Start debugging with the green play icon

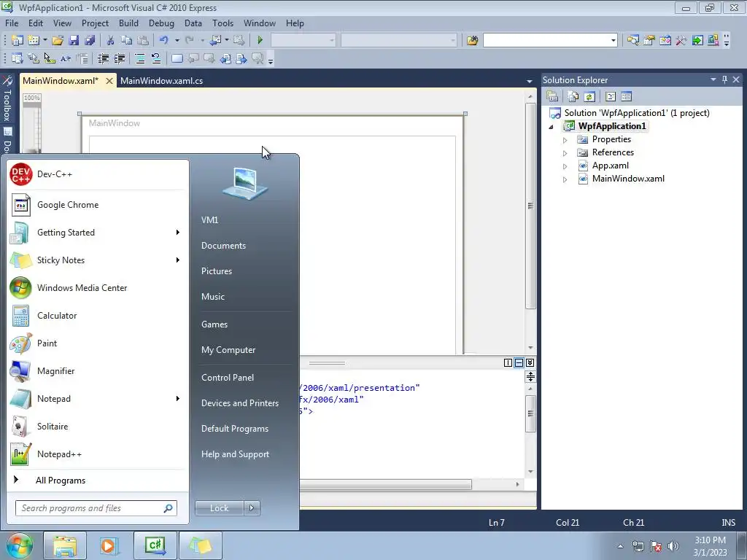[260, 41]
